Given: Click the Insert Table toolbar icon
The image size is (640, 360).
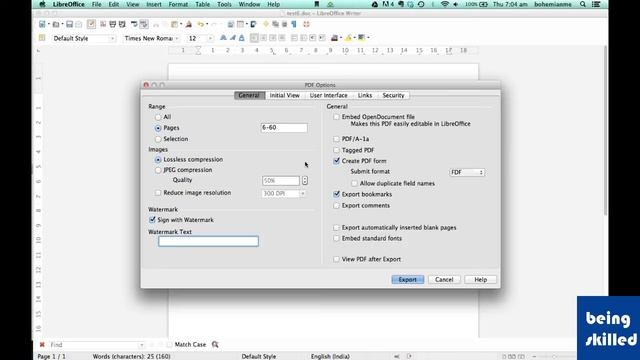Looking at the screenshot, I should coord(240,24).
